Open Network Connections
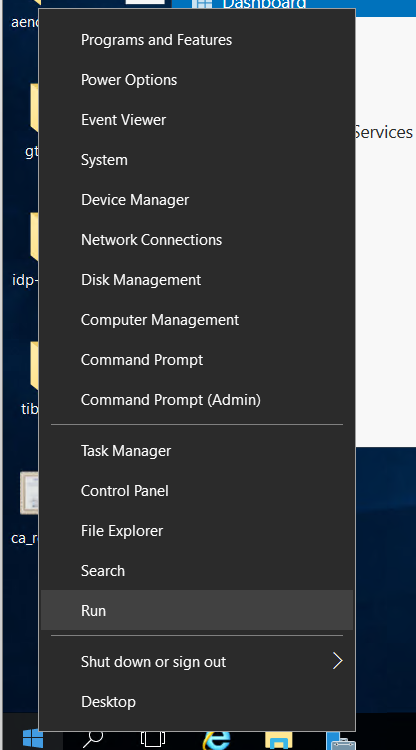 tap(197, 240)
